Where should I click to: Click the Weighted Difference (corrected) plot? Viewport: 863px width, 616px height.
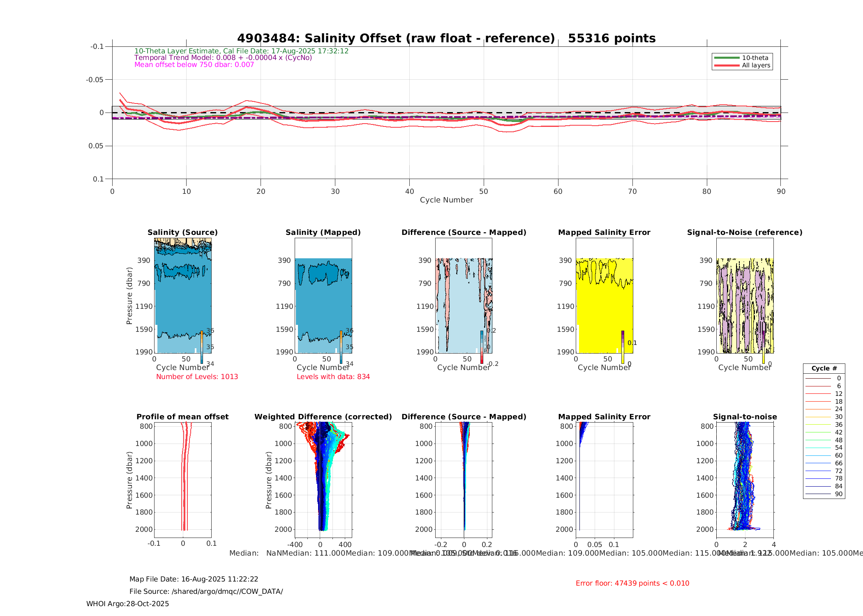(323, 480)
